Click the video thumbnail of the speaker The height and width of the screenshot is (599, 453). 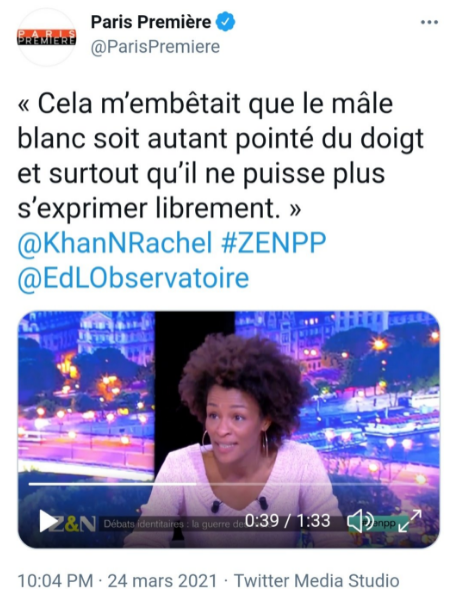[229, 429]
